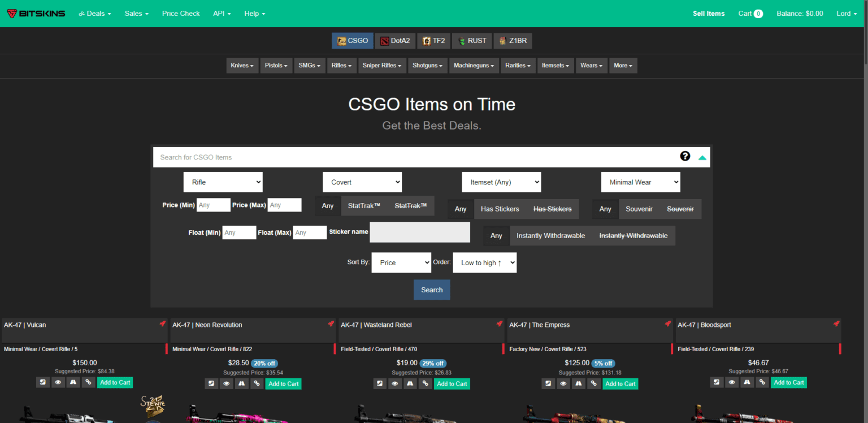Click rocket icon on The Empress card

[x=667, y=324]
